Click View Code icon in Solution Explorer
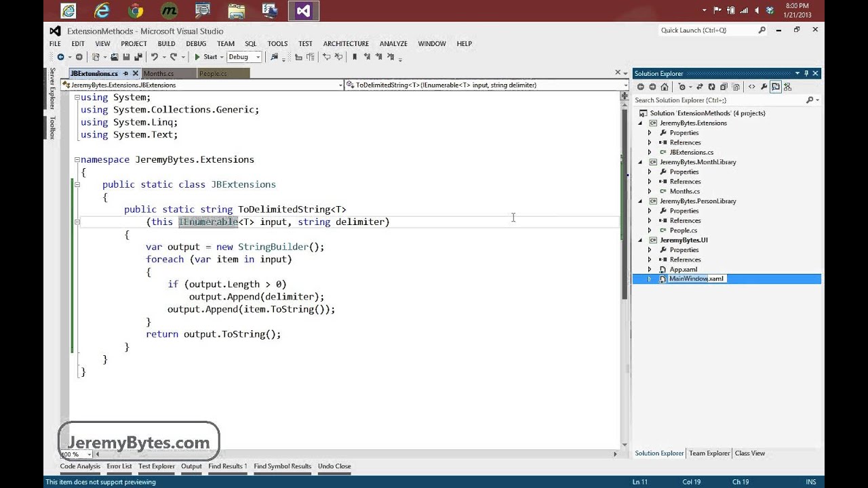The image size is (868, 488). tap(752, 87)
